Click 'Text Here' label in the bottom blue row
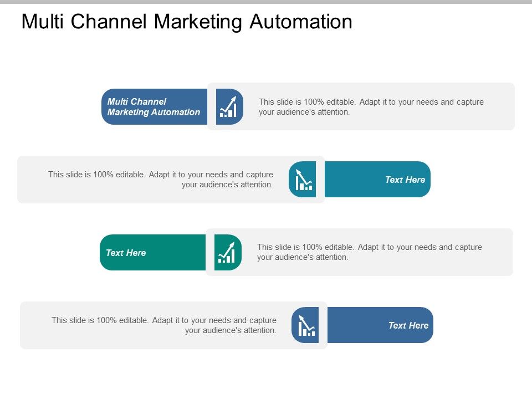 [408, 325]
